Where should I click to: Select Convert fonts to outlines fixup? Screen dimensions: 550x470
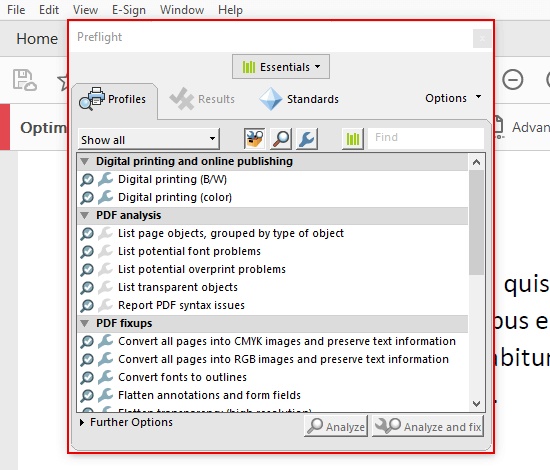coord(272,377)
